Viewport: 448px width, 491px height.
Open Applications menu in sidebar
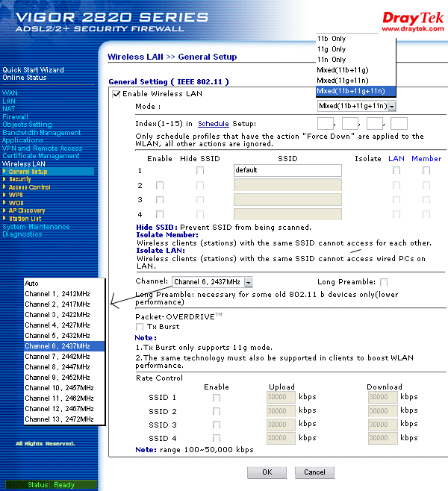click(x=23, y=140)
